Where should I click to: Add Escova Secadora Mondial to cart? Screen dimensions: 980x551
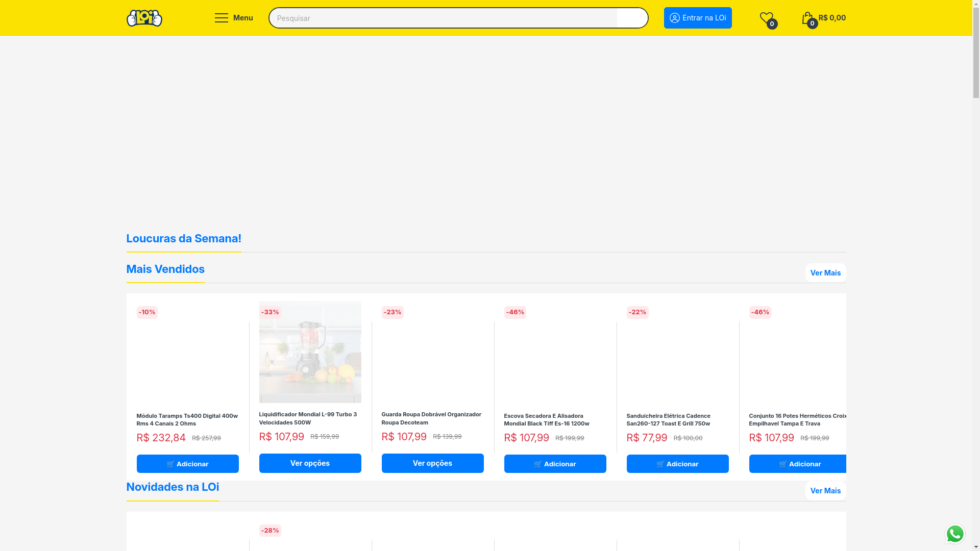[x=555, y=464]
